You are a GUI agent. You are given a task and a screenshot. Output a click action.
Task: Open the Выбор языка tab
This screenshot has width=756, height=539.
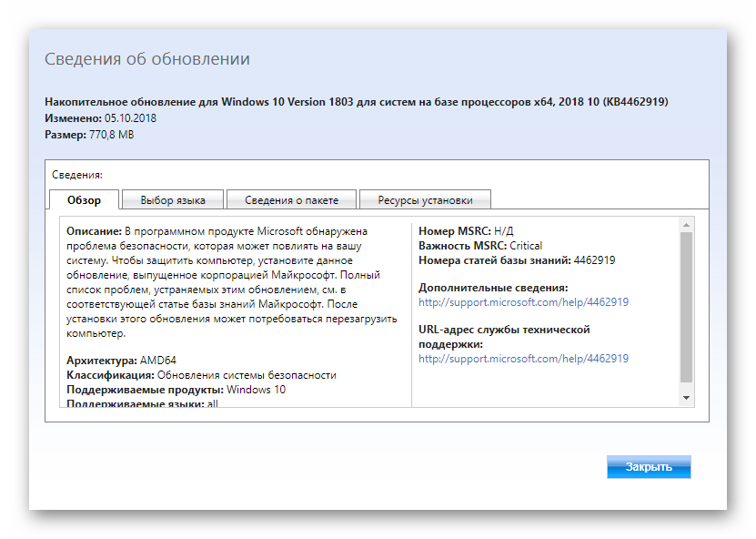[x=173, y=200]
